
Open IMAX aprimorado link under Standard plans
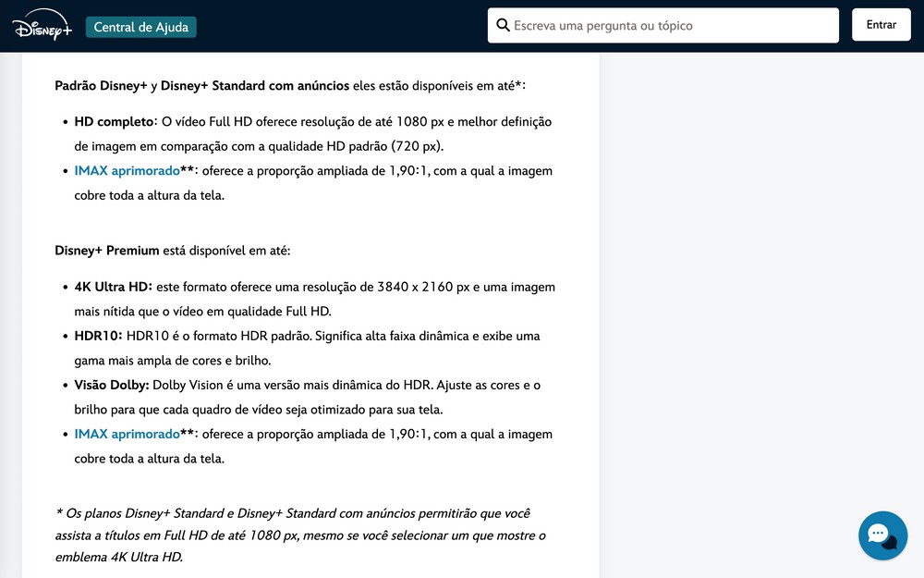127,171
